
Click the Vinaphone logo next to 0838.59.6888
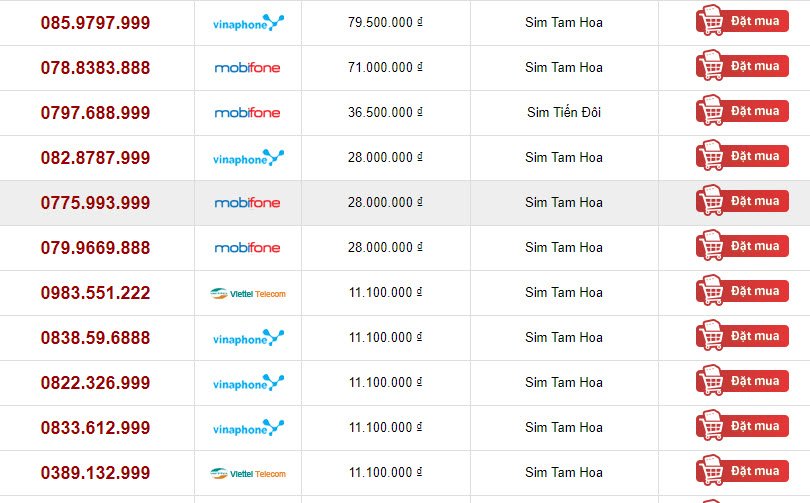[248, 338]
